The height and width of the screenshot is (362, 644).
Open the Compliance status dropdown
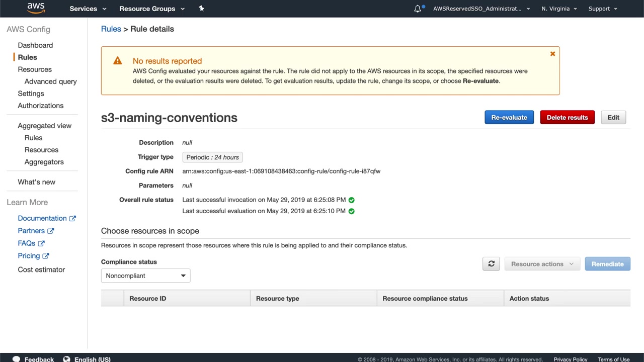tap(145, 276)
